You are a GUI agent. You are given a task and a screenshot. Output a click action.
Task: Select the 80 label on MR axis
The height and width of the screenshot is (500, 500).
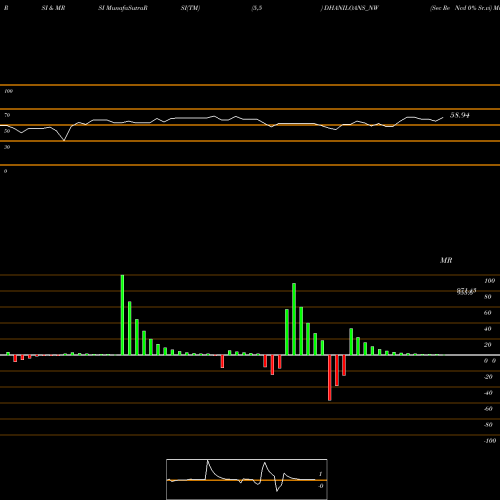click(488, 297)
